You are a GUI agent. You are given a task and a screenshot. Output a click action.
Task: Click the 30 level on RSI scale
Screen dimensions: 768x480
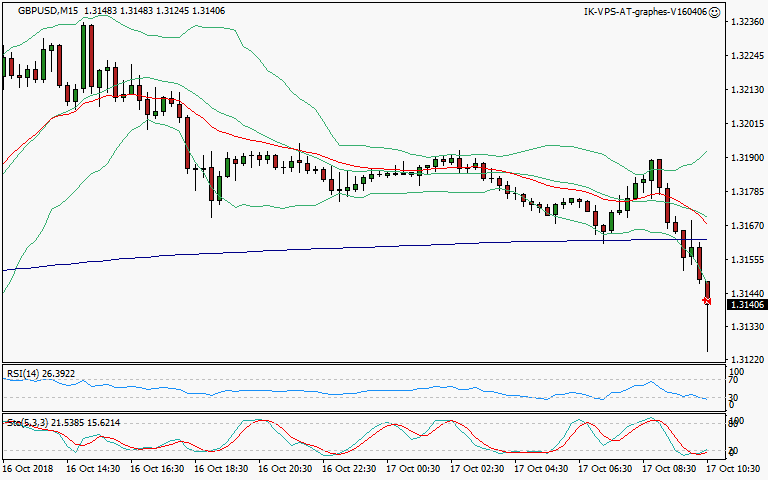(732, 398)
